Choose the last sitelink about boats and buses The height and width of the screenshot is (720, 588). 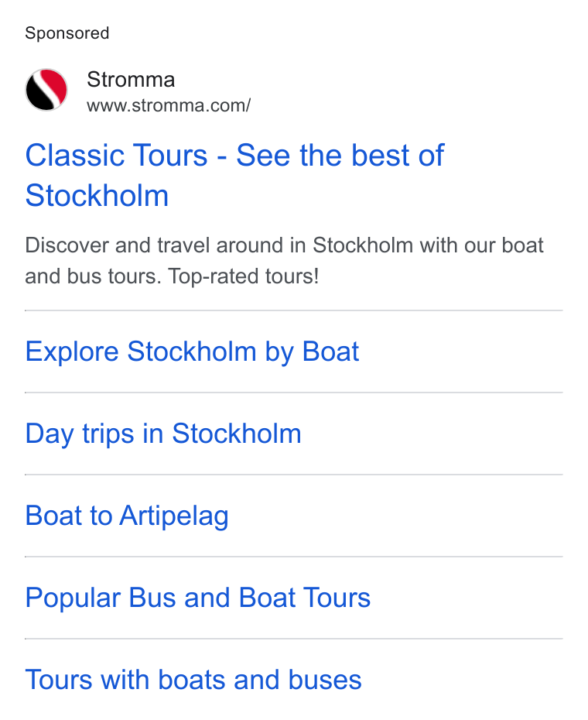pyautogui.click(x=193, y=680)
